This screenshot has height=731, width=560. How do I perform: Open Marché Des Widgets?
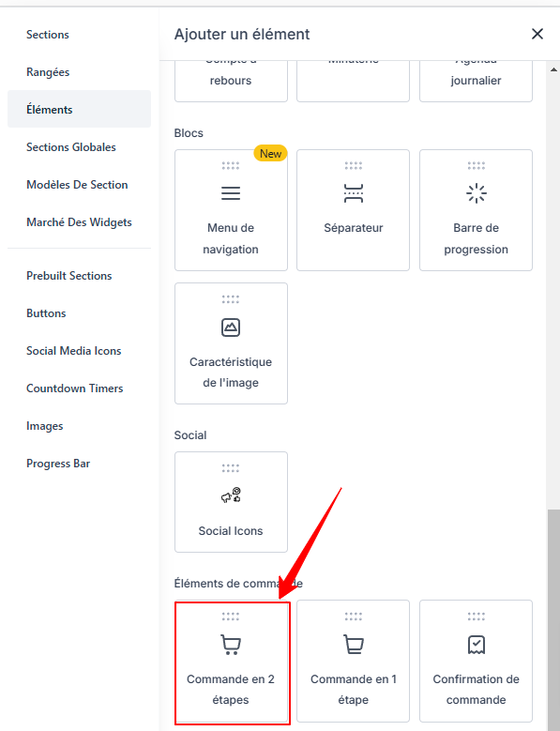pos(79,222)
